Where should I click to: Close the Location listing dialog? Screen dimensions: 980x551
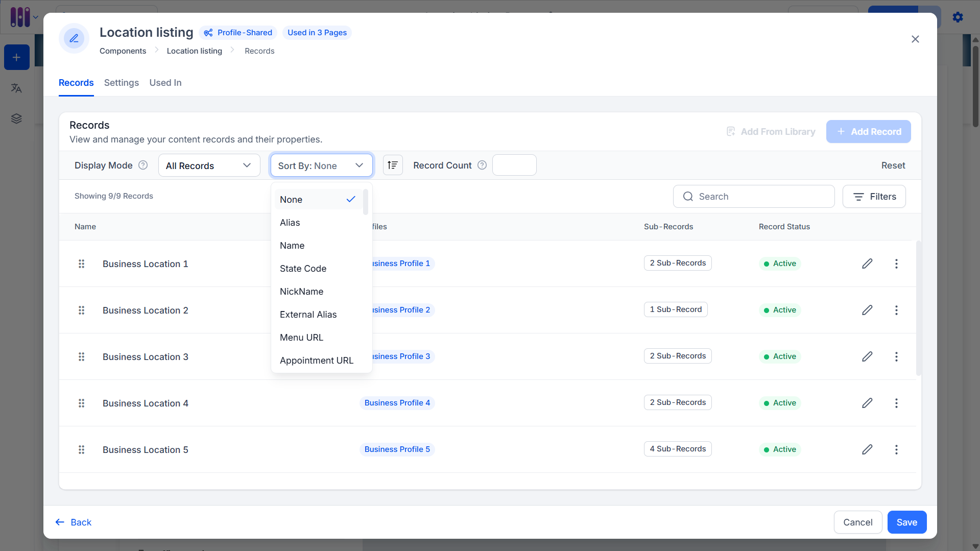(x=915, y=39)
